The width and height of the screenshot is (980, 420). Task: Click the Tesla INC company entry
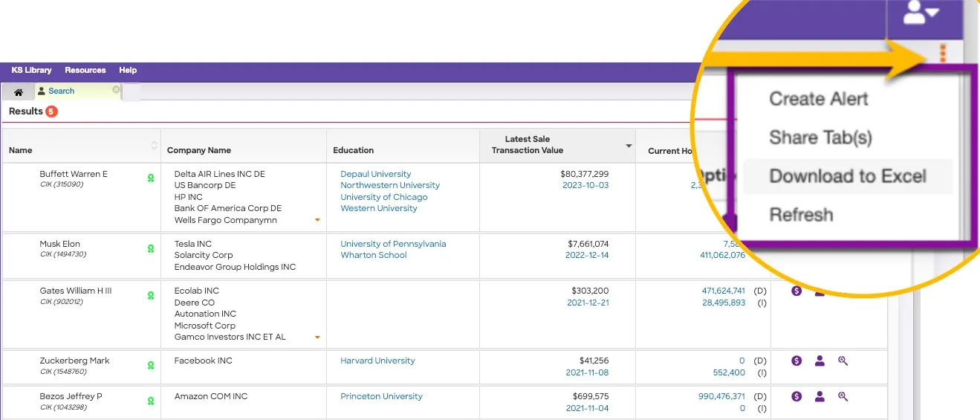[x=192, y=244]
